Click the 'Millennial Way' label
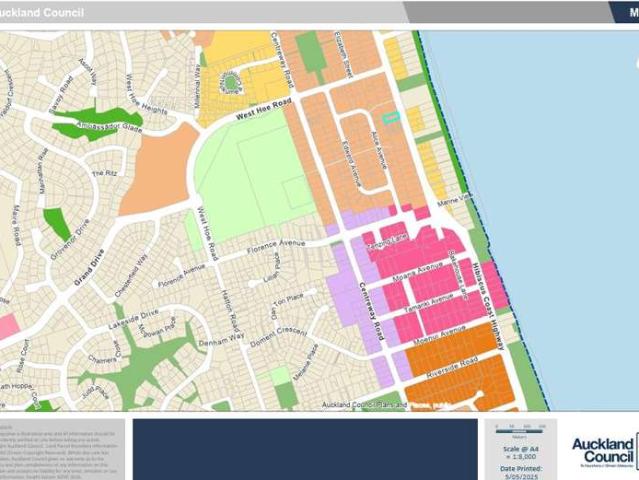 coord(197,88)
